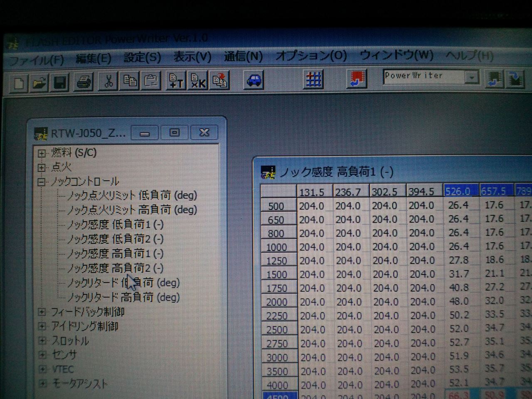Open the ウィンドウ(W) menu
This screenshot has width=532, height=399.
(x=396, y=55)
